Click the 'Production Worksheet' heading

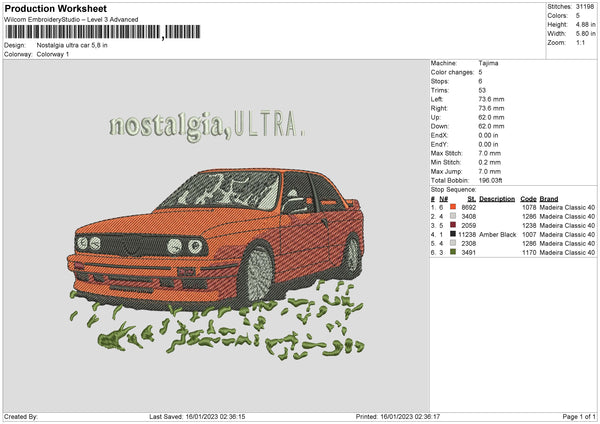point(55,8)
